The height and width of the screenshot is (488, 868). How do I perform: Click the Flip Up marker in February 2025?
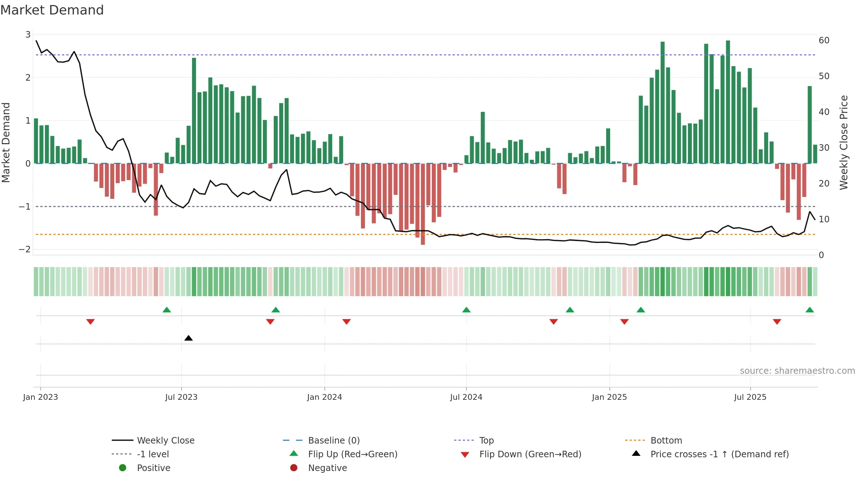[641, 310]
